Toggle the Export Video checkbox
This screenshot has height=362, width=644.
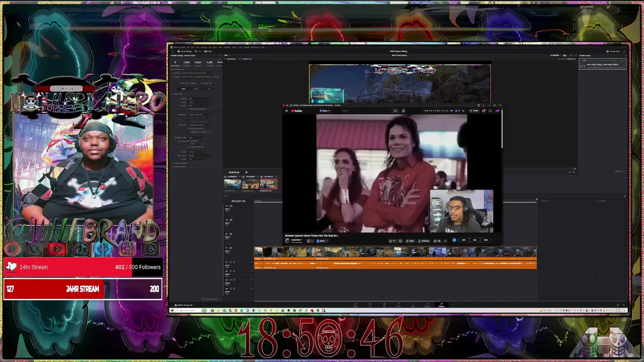point(171,94)
